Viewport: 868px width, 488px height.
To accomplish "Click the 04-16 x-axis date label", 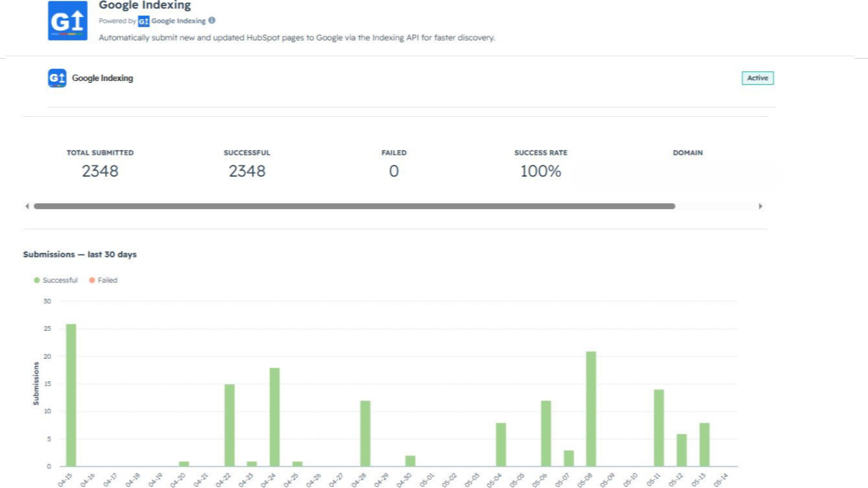I will point(88,480).
